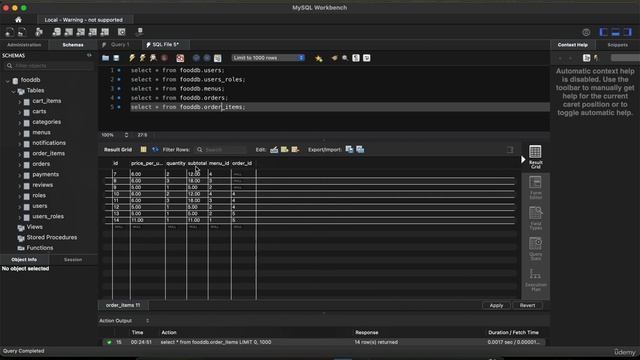The image size is (640, 360).
Task: Click the Apply button
Action: [496, 305]
